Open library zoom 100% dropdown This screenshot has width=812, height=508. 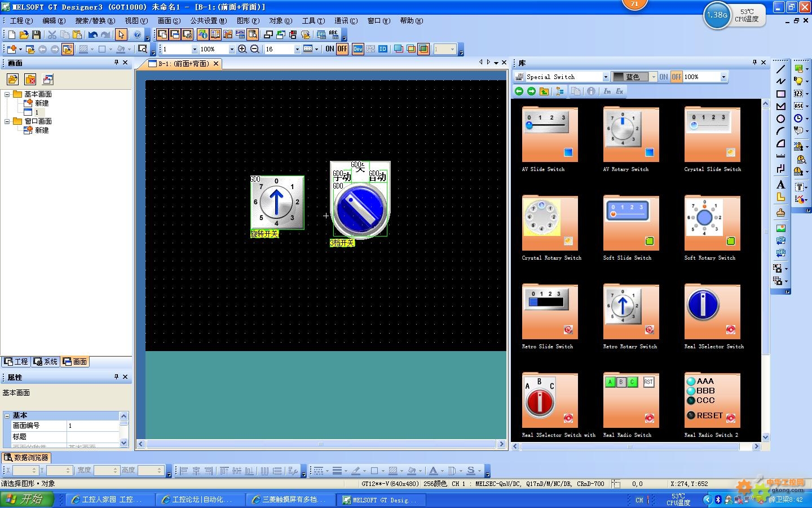point(723,77)
